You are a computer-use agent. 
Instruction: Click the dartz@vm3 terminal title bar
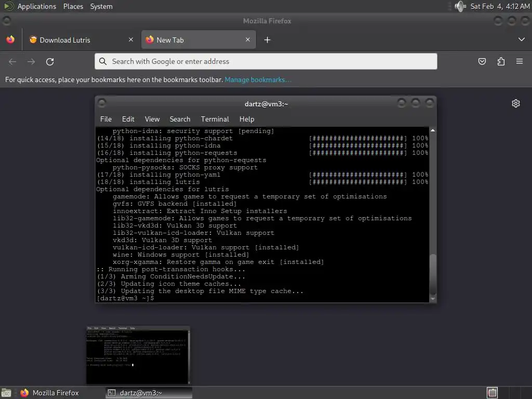click(266, 104)
